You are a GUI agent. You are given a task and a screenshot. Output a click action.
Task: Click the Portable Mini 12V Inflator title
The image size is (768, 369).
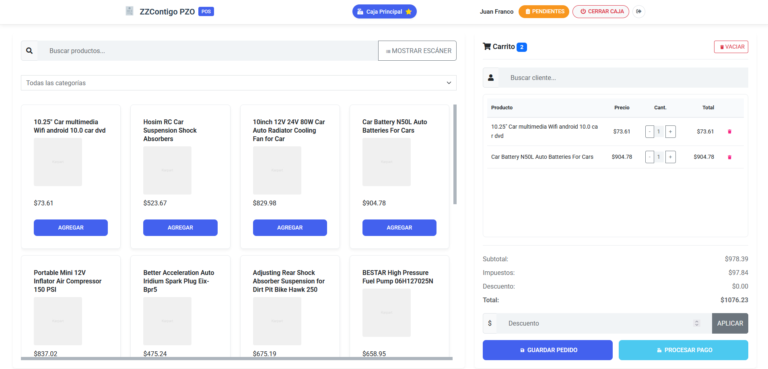(x=68, y=281)
